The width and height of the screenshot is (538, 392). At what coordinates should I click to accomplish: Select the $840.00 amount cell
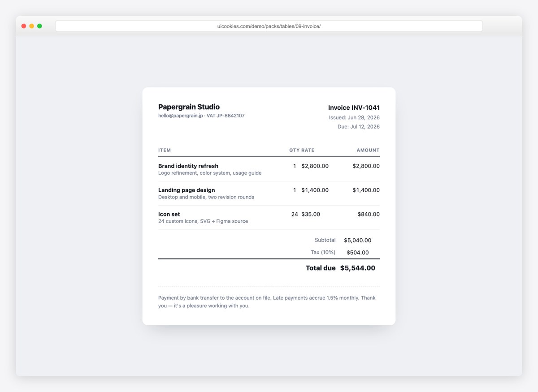click(369, 214)
